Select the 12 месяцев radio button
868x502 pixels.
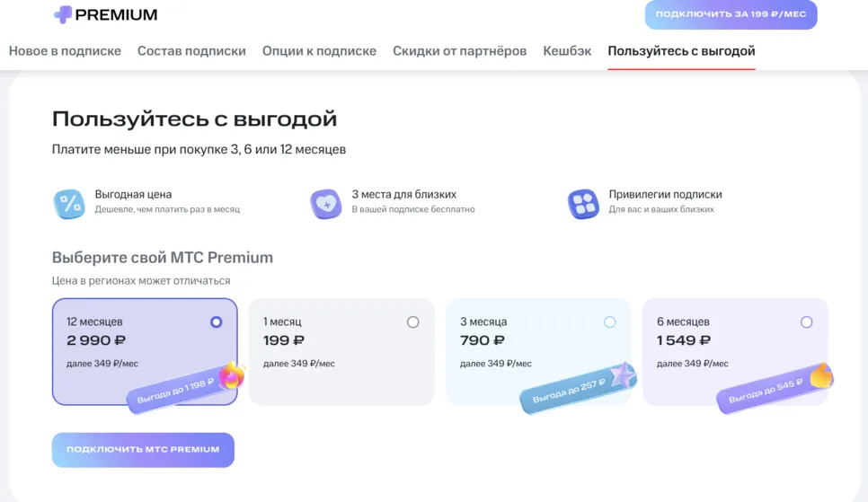[x=216, y=322]
